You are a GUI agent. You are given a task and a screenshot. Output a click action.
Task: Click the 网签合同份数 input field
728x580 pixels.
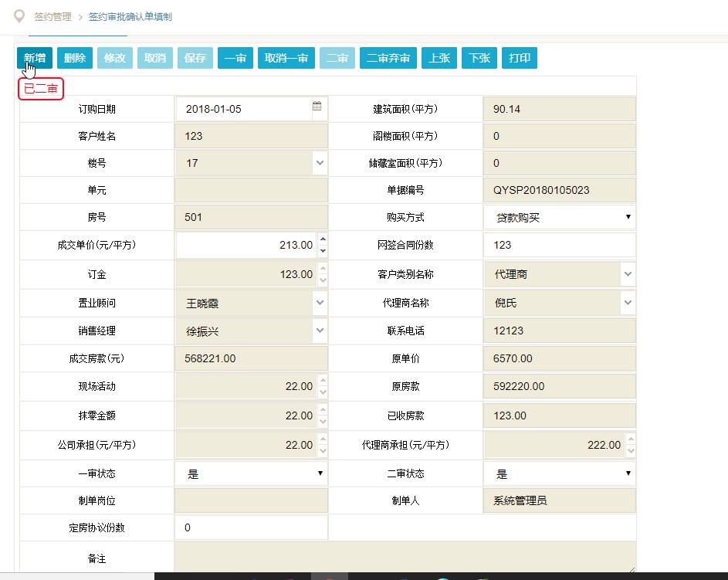tap(559, 245)
